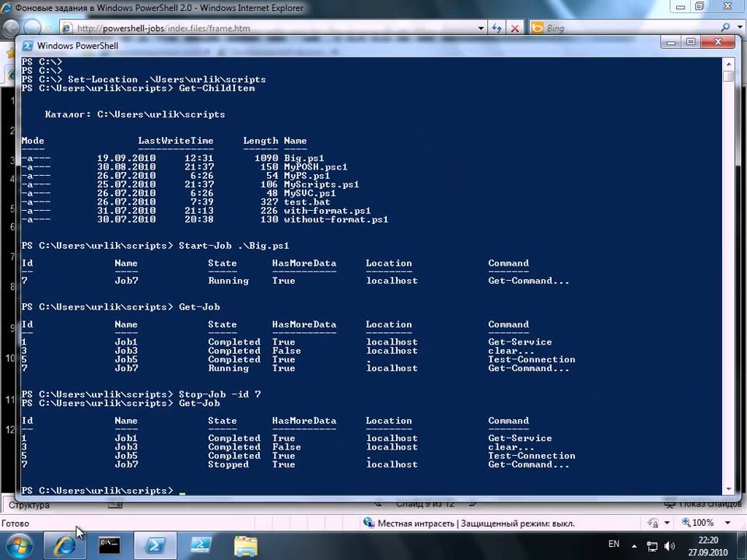The height and width of the screenshot is (560, 747).
Task: Click the 'Stopped' state of Job7
Action: [228, 464]
